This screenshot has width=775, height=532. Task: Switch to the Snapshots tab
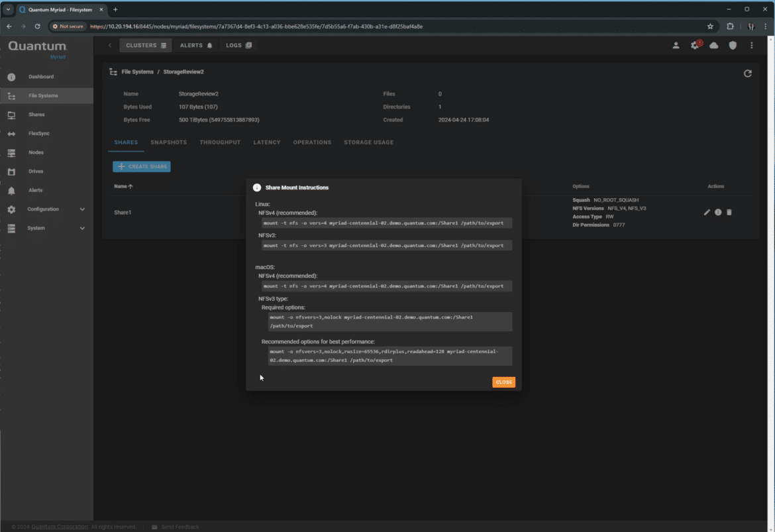(168, 142)
